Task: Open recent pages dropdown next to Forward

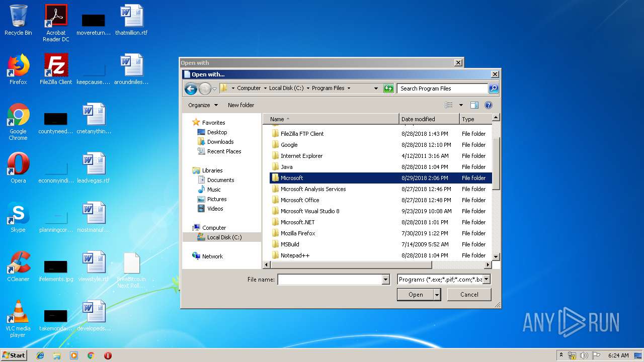Action: pyautogui.click(x=214, y=89)
